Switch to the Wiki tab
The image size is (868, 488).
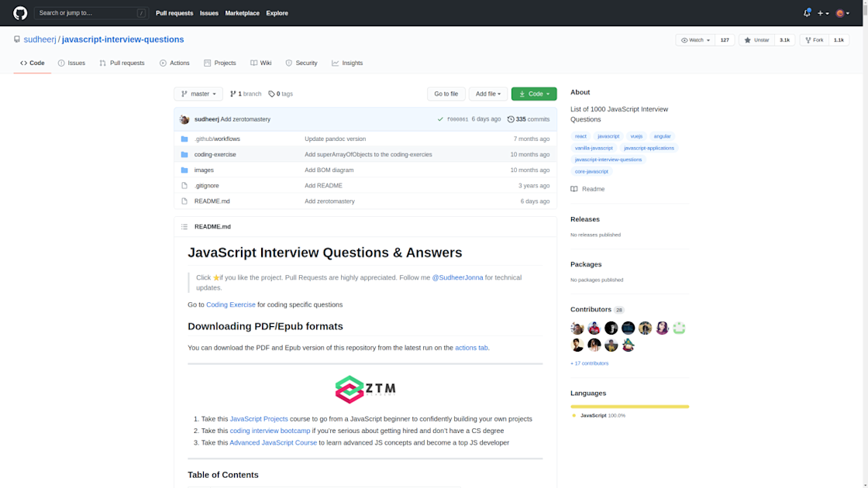click(260, 63)
